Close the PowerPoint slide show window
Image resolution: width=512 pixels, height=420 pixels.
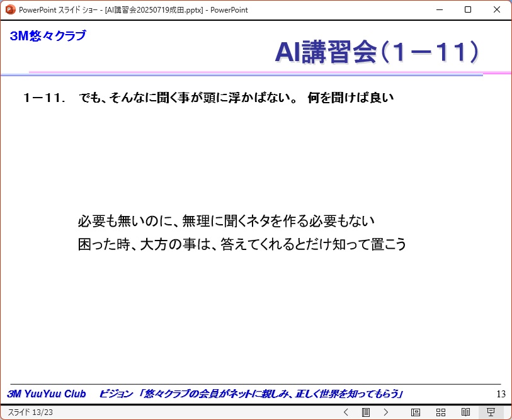[x=497, y=9]
